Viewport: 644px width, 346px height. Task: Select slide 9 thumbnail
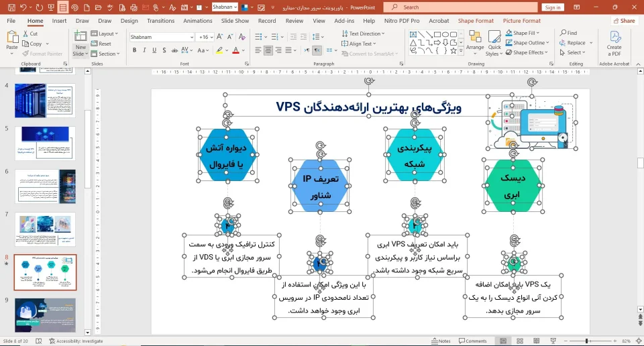click(x=45, y=314)
